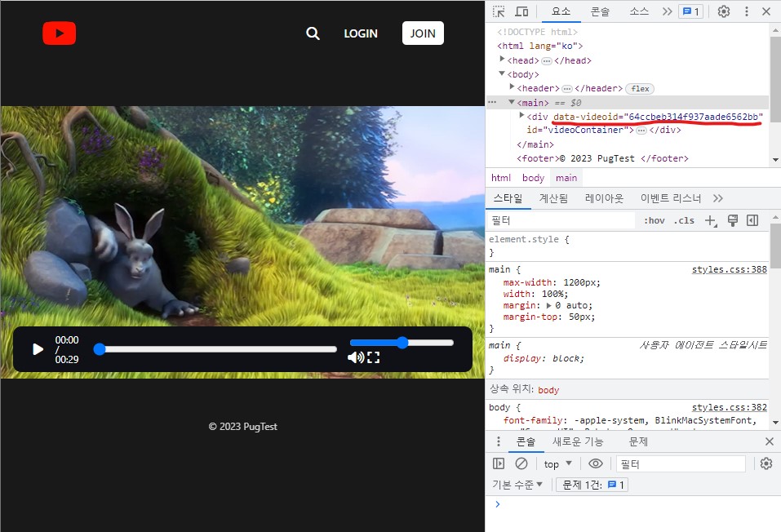The width and height of the screenshot is (781, 532).
Task: Select body in the breadcrumb
Action: tap(533, 178)
